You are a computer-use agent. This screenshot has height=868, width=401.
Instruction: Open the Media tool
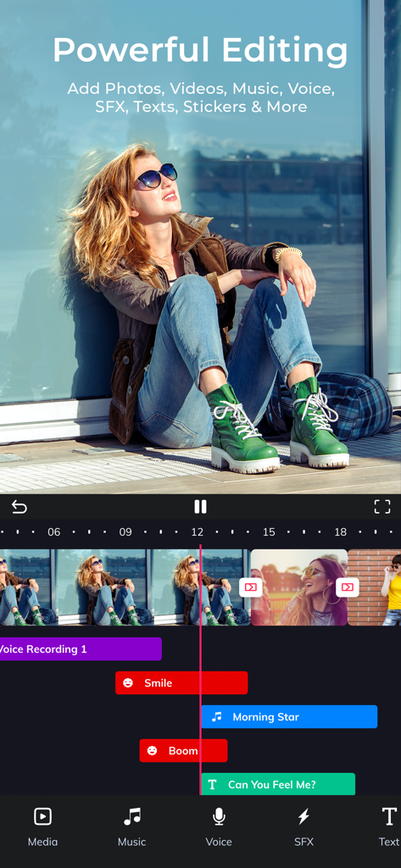point(42,826)
